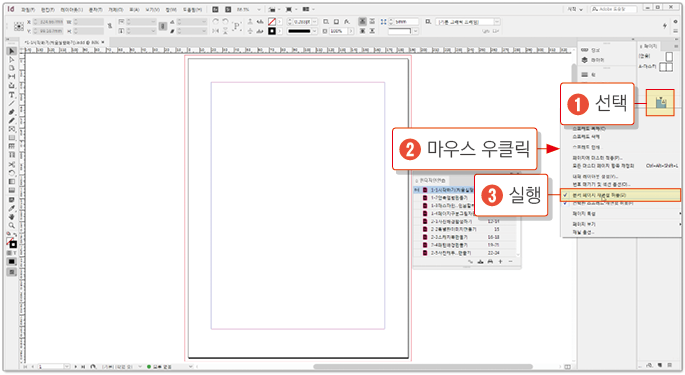685x375 pixels.
Task: Click the fill and stroke box in the toolbox
Action: (x=12, y=243)
